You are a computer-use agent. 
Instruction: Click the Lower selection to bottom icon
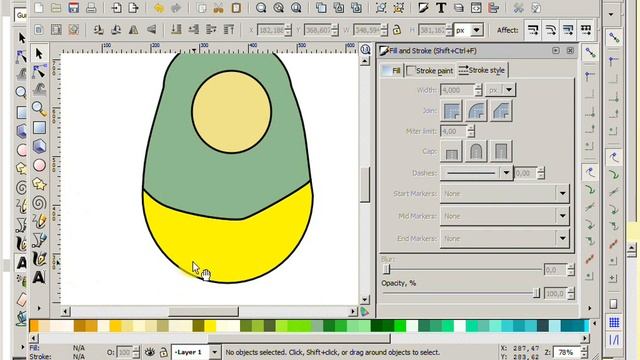[x=176, y=30]
